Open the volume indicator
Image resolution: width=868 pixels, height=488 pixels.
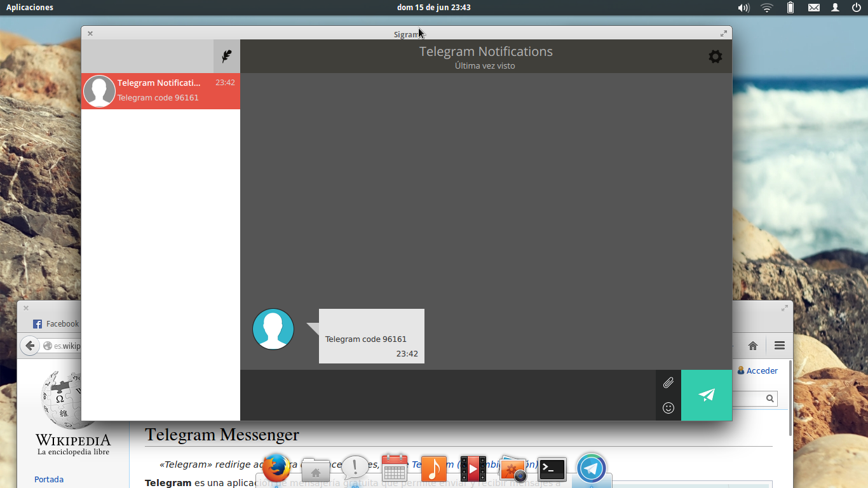743,8
